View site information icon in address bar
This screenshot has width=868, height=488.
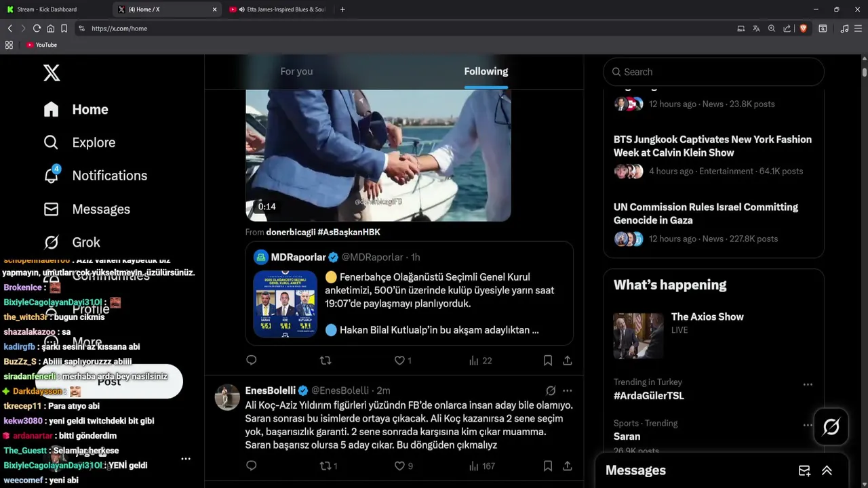click(x=81, y=28)
